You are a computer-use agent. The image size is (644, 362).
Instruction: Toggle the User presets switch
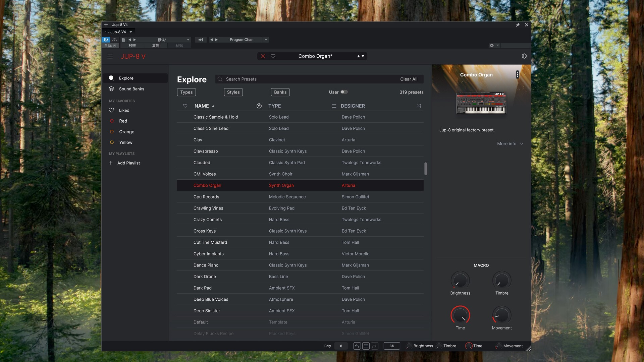[344, 92]
